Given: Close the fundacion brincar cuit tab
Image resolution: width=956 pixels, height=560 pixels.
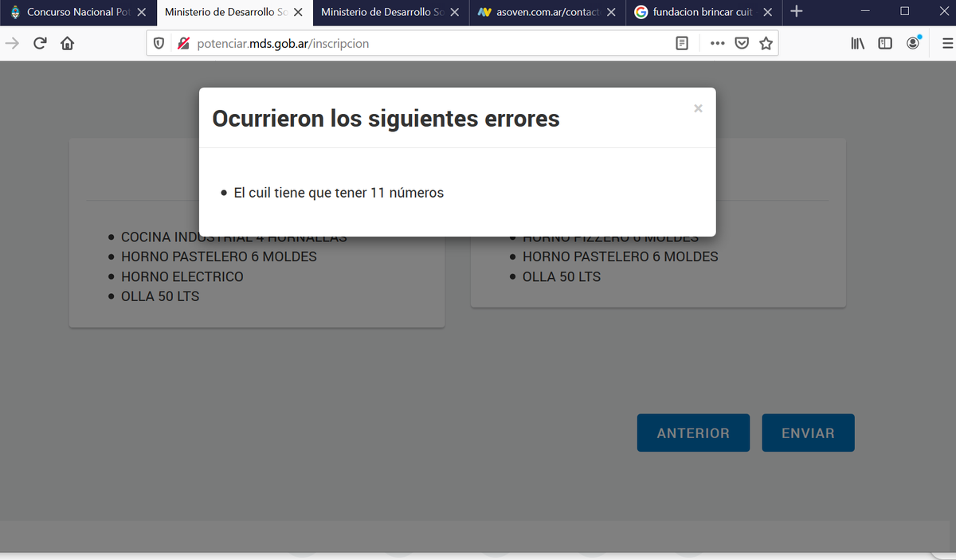Looking at the screenshot, I should pos(767,12).
